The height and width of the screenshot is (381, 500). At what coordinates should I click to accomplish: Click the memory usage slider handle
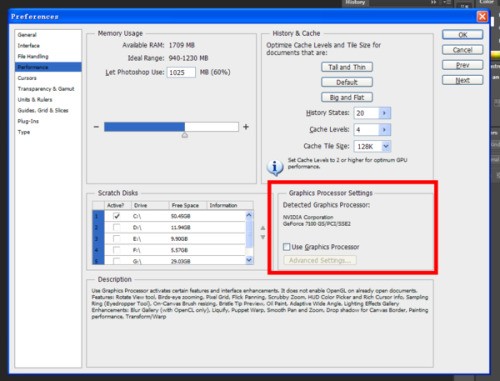tap(185, 135)
